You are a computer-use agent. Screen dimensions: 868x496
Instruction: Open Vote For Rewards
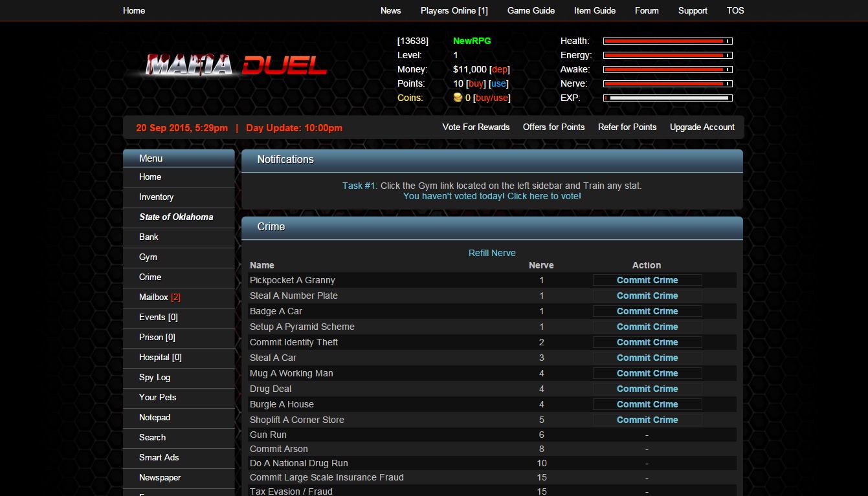(476, 127)
